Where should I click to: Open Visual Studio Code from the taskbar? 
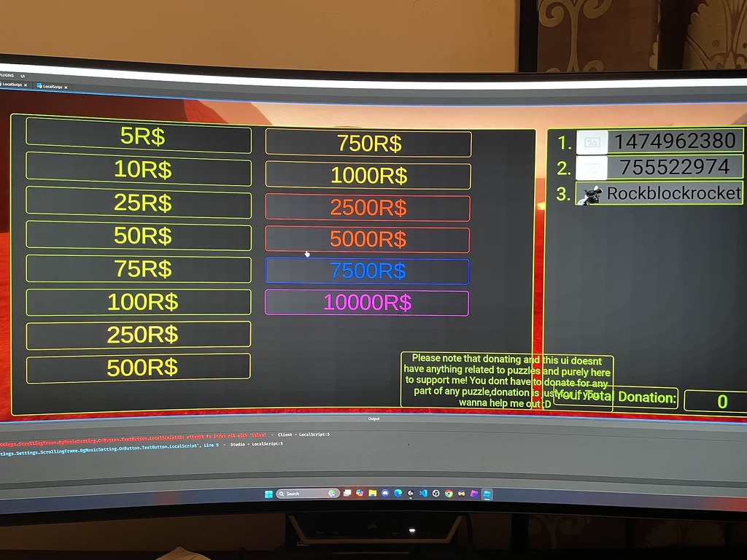coord(423,494)
